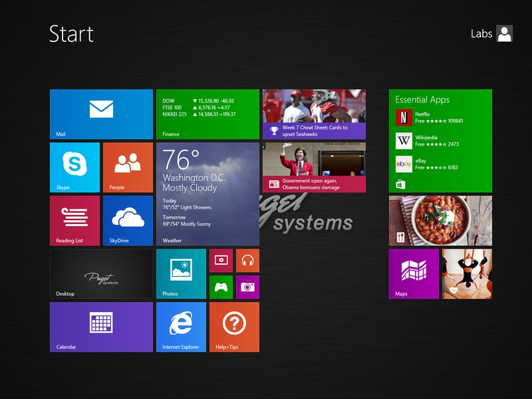Viewport: 532px width, 399px height.
Task: Open the Reading List tile
Action: click(x=74, y=220)
